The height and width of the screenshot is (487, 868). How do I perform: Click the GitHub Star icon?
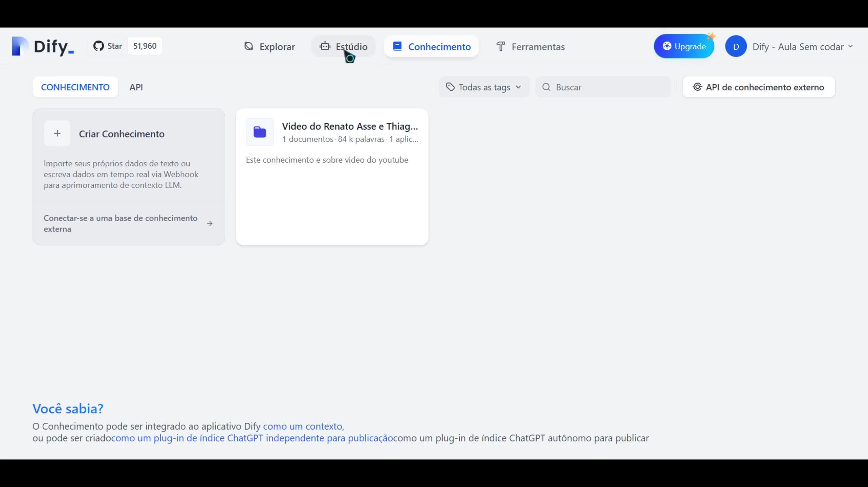99,46
